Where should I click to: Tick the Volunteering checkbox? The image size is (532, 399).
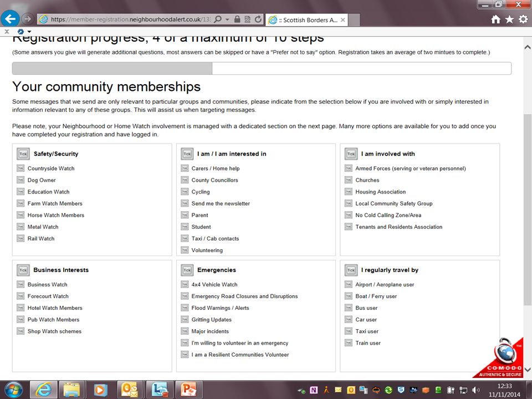coord(185,250)
